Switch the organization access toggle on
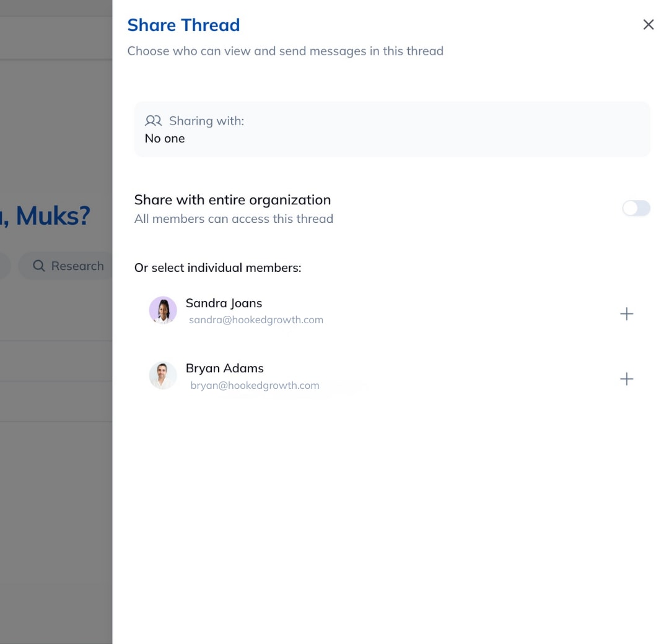Image resolution: width=669 pixels, height=644 pixels. (x=636, y=209)
